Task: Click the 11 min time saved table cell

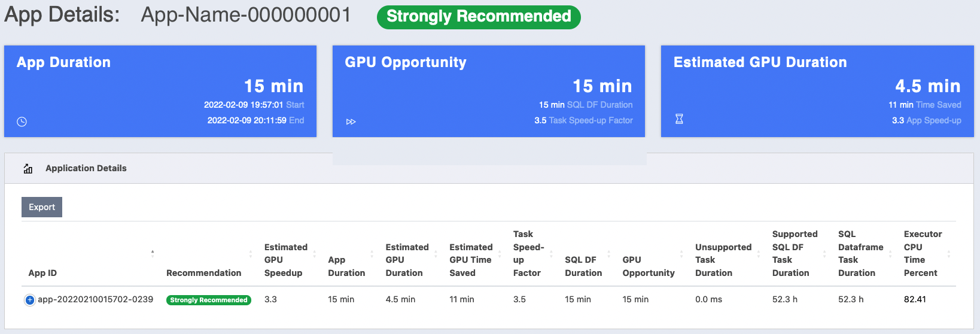Action: click(462, 299)
